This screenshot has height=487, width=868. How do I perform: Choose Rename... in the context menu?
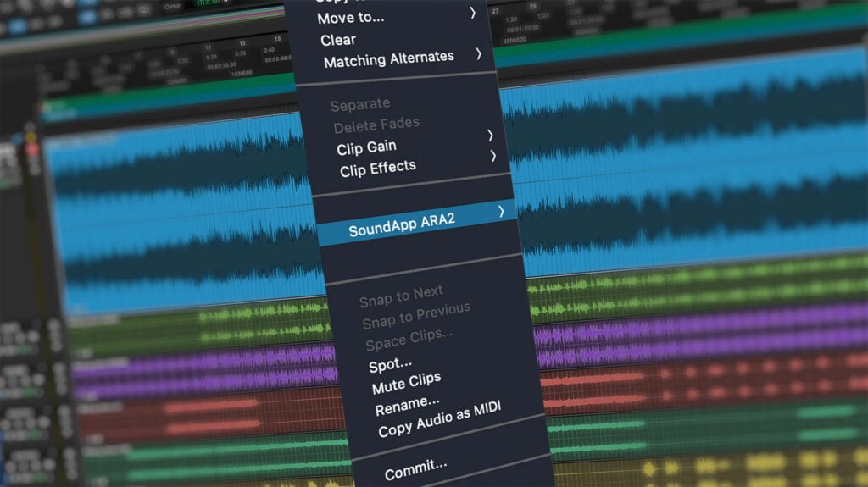click(407, 405)
